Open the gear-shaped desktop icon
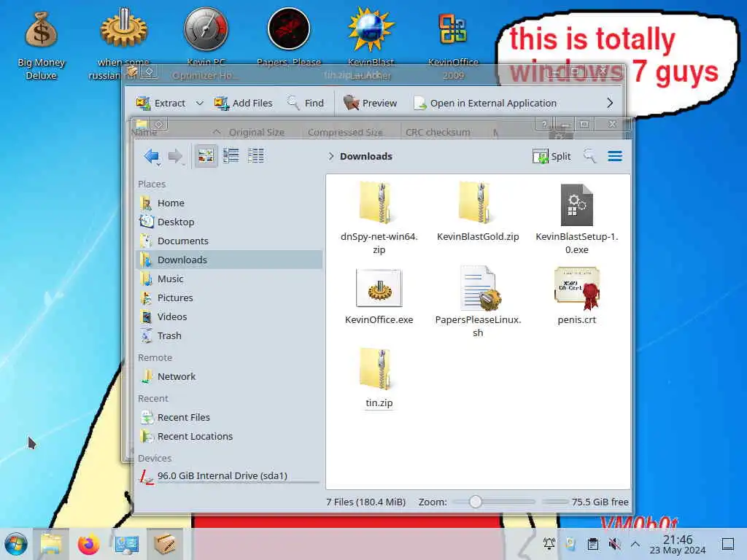 pos(123,43)
